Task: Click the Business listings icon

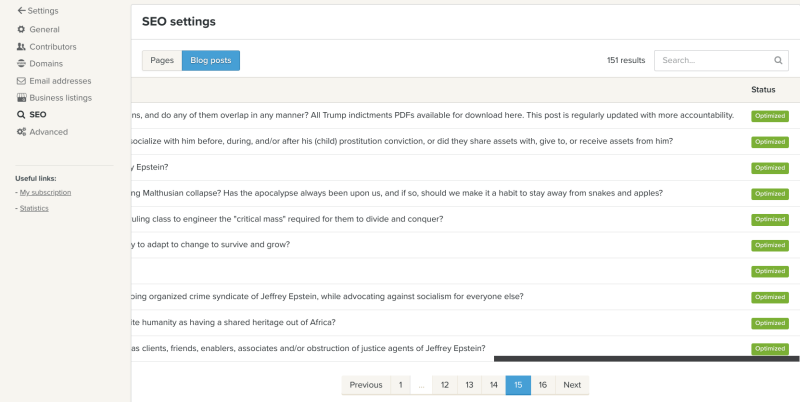Action: [21, 98]
